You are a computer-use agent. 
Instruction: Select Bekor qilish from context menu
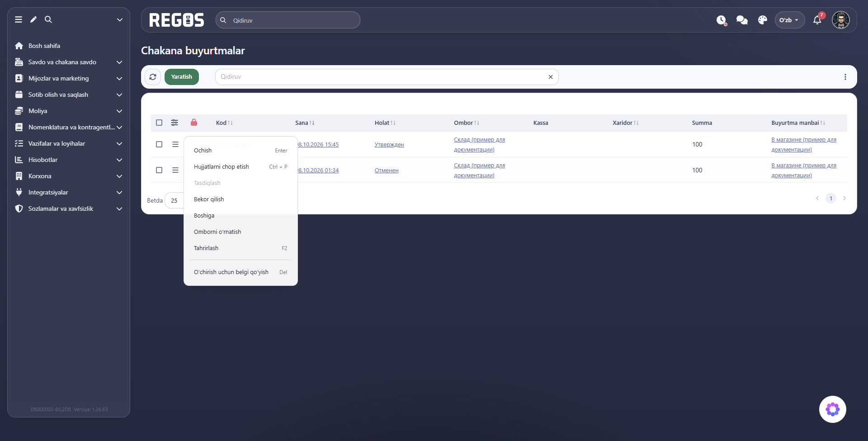tap(241, 199)
